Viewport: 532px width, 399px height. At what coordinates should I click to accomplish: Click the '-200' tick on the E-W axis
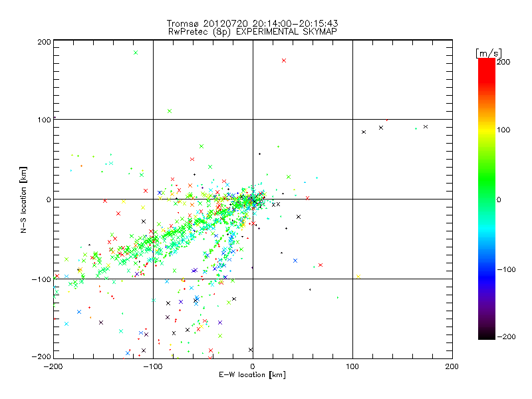tap(53, 366)
